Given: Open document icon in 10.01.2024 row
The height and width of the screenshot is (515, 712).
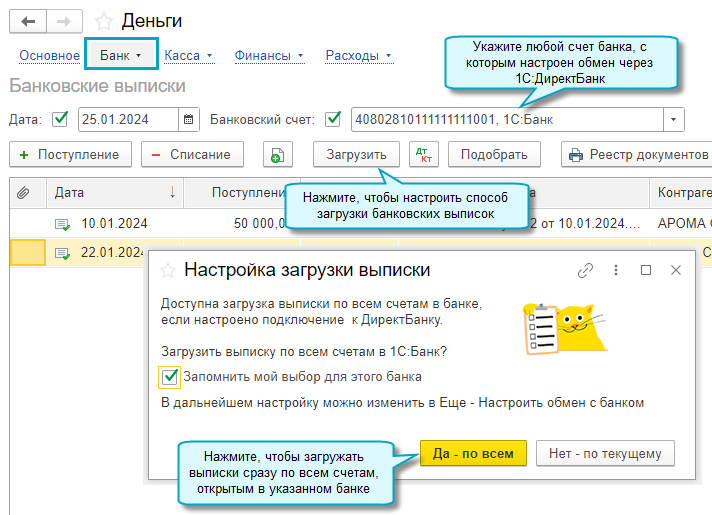Looking at the screenshot, I should 62,224.
